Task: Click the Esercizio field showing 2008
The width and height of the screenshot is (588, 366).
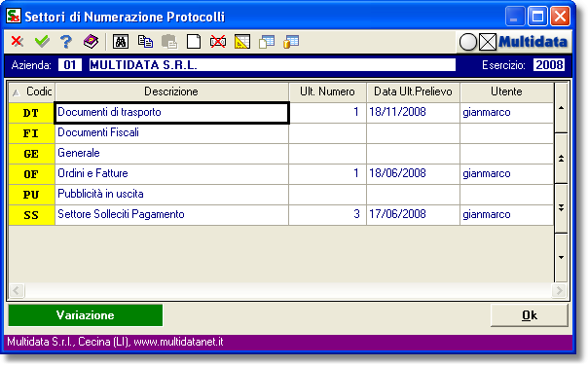Action: click(x=549, y=65)
